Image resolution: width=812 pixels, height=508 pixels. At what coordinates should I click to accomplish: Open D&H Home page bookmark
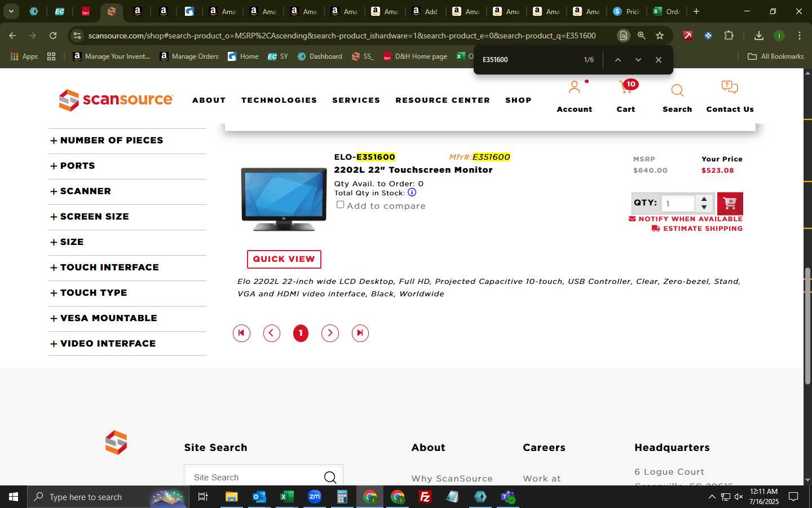(416, 56)
